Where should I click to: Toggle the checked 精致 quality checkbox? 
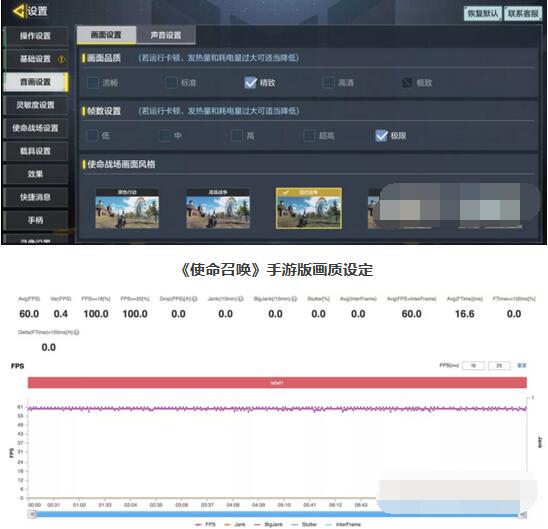[x=251, y=82]
